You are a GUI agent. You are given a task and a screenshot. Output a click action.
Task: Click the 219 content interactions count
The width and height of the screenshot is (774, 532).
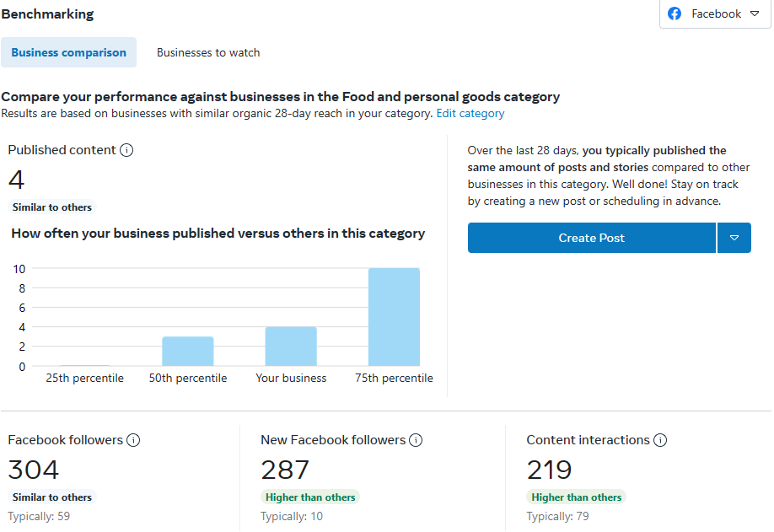(550, 470)
